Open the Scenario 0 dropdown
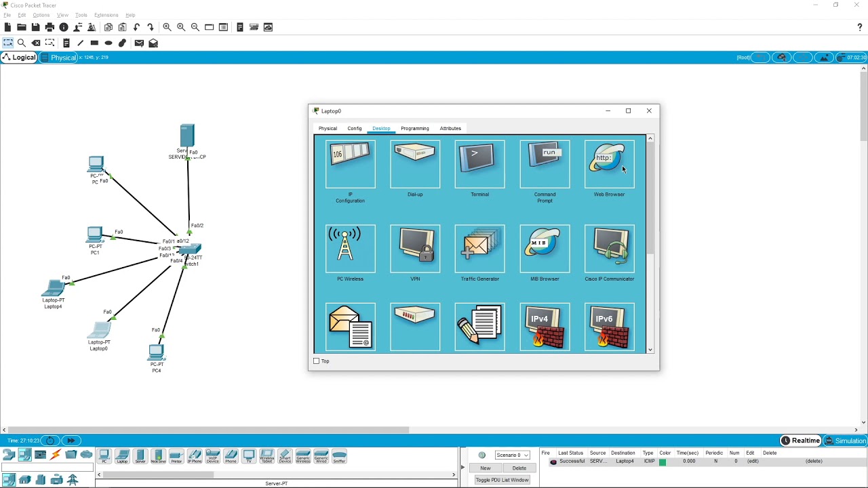Screen dimensions: 868x488 [512, 455]
